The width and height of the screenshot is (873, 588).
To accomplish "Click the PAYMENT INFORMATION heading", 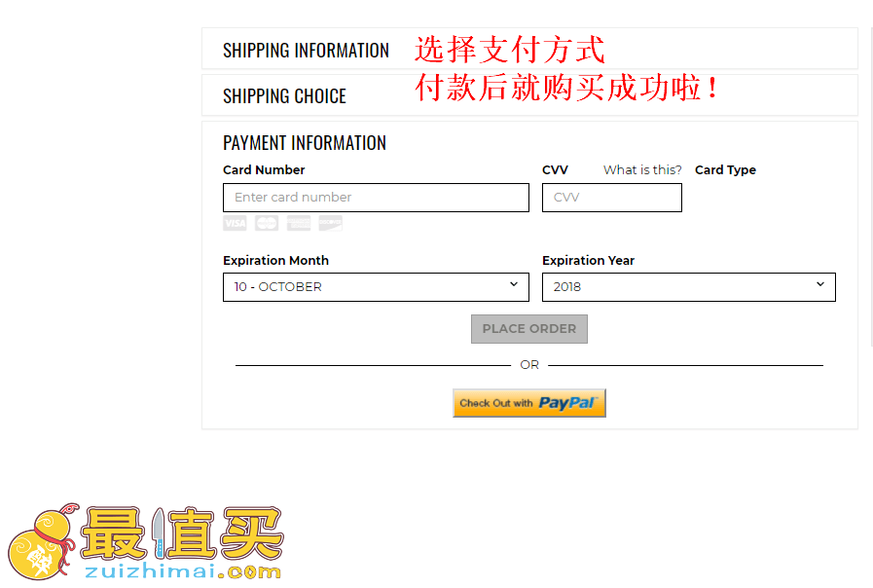I will (305, 143).
